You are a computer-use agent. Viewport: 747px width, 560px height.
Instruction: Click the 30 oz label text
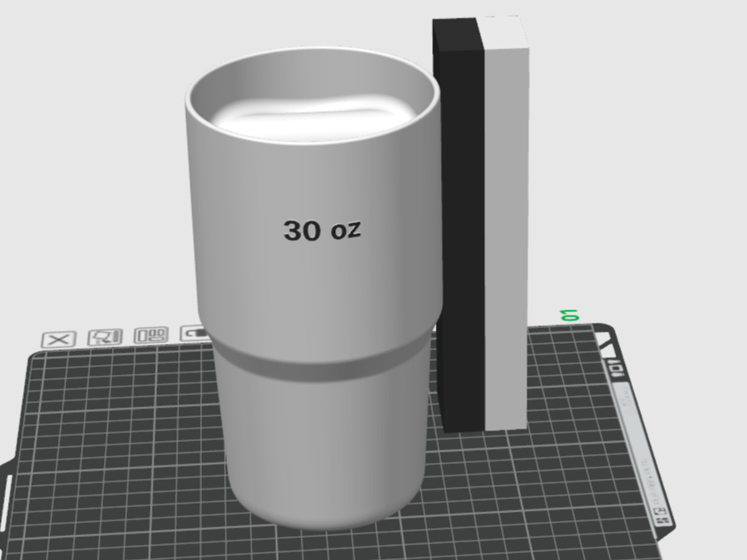click(x=322, y=230)
